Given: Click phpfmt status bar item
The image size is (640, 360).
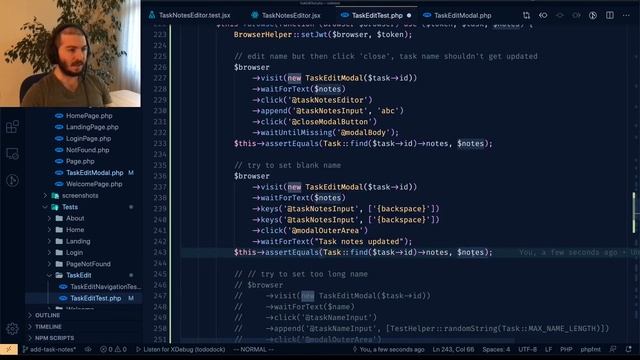Looking at the screenshot, I should click(590, 349).
